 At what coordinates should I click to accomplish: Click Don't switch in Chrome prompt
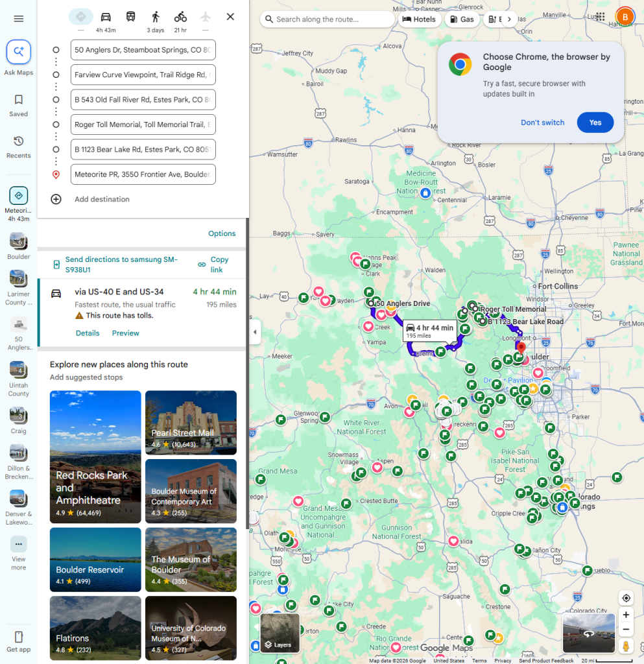tap(542, 123)
